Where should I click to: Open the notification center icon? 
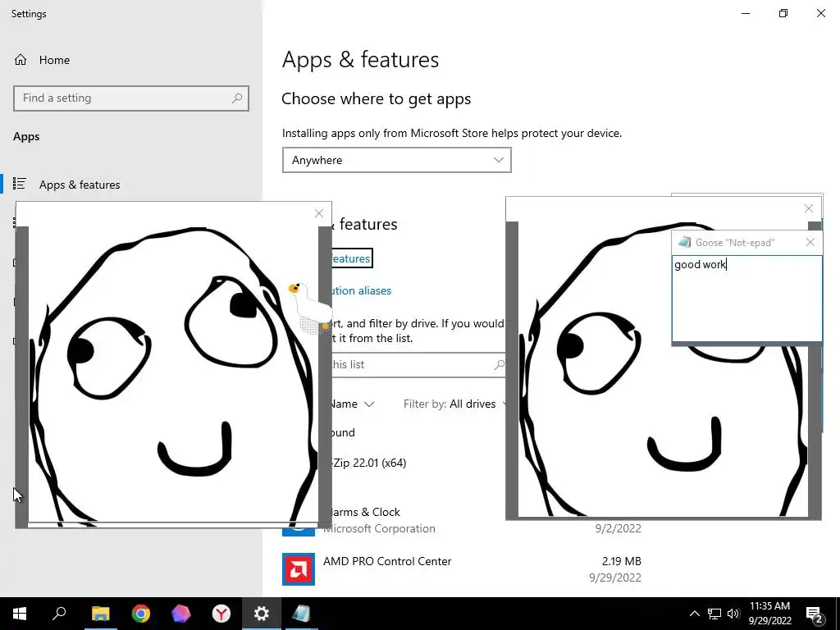[x=815, y=614]
